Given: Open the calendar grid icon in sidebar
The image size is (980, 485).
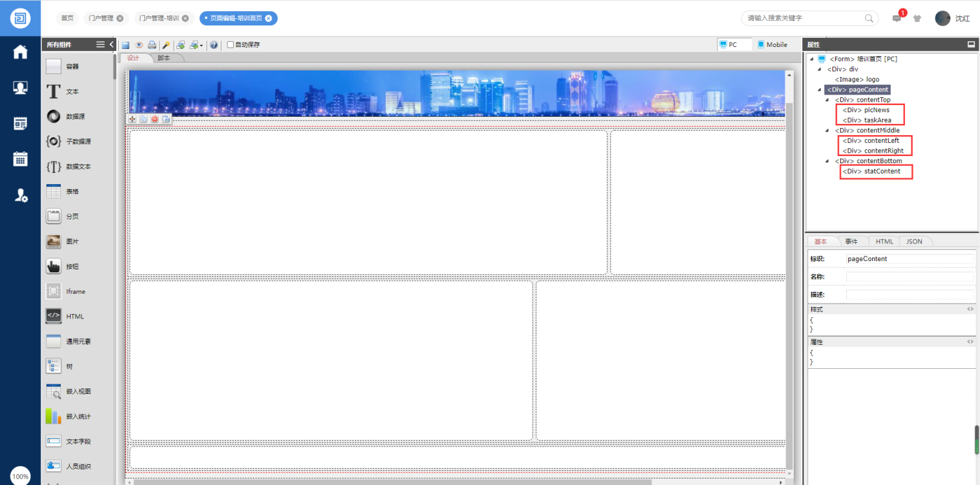Looking at the screenshot, I should [20, 159].
